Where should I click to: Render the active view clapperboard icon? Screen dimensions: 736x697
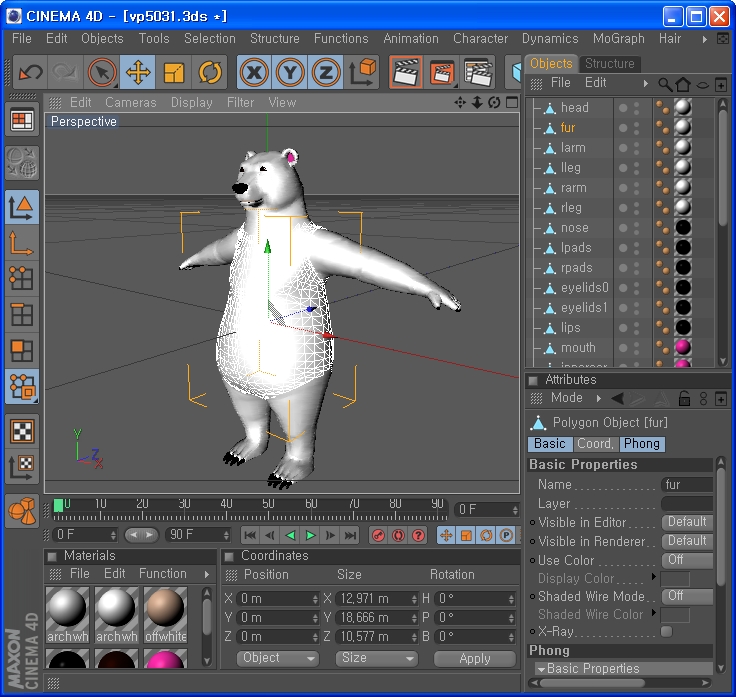[x=406, y=72]
